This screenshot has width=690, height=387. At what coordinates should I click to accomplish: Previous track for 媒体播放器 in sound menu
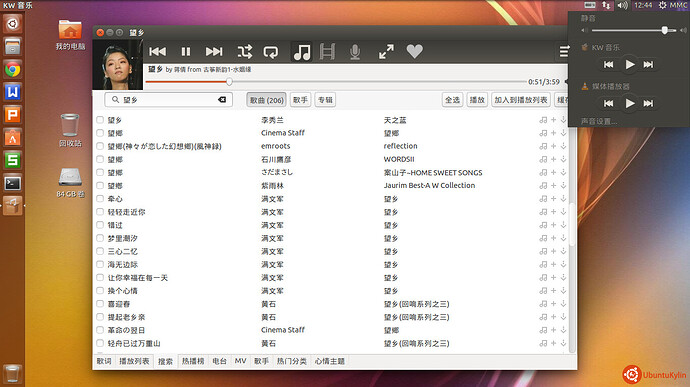coord(609,103)
